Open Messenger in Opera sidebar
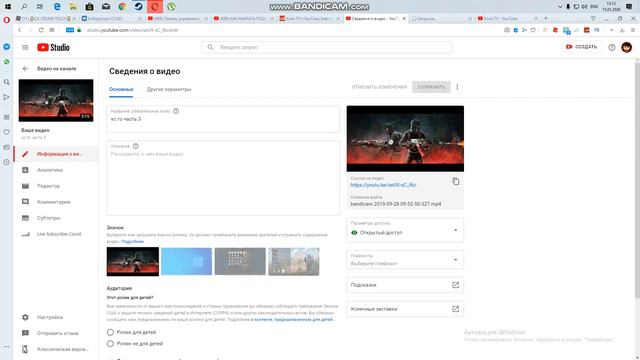This screenshot has width=640, height=360. click(7, 47)
